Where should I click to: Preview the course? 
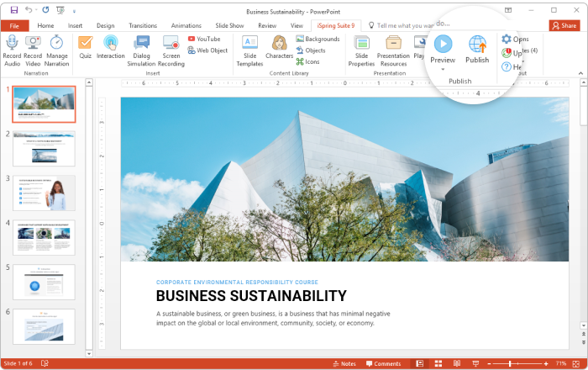tap(443, 49)
